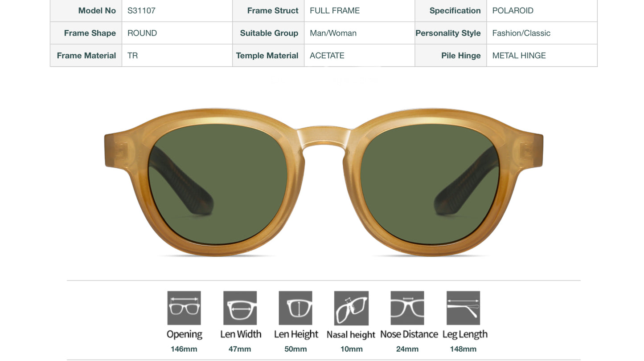Select the Opening measurement icon
This screenshot has width=644, height=361.
point(184,308)
